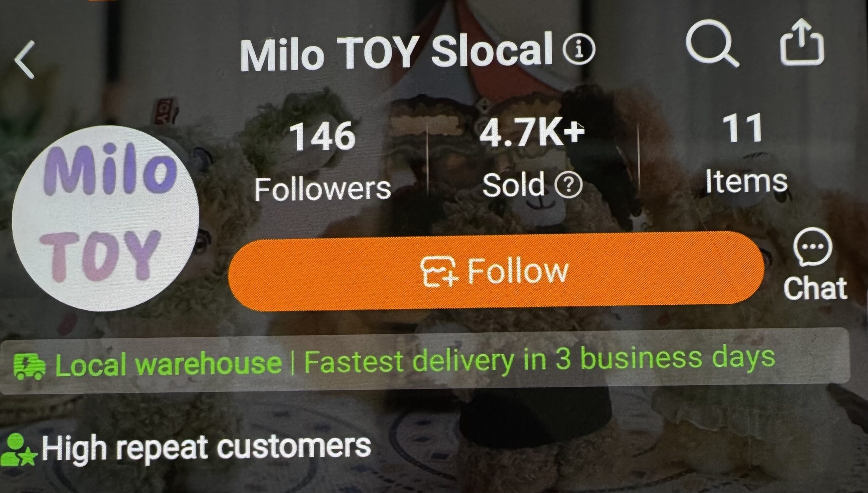View the 11 Items listing

click(x=746, y=154)
